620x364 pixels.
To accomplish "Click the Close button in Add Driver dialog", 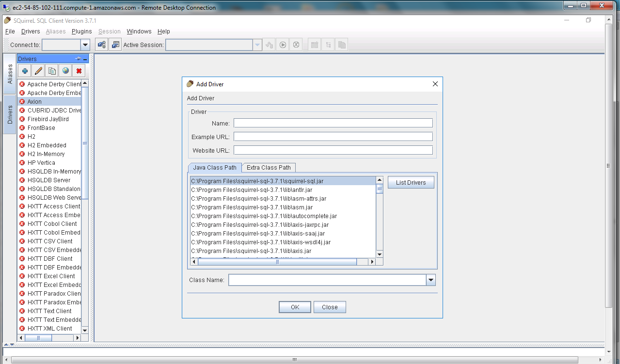I will coord(330,307).
